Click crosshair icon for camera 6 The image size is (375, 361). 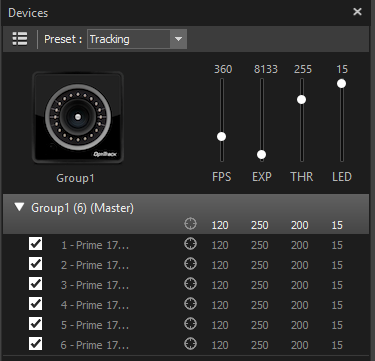pos(190,344)
